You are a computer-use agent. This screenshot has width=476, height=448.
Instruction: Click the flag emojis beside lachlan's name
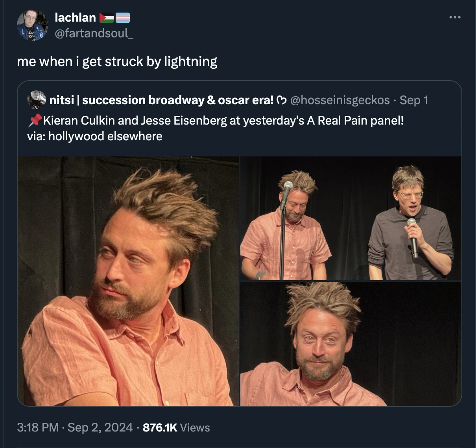pyautogui.click(x=114, y=18)
